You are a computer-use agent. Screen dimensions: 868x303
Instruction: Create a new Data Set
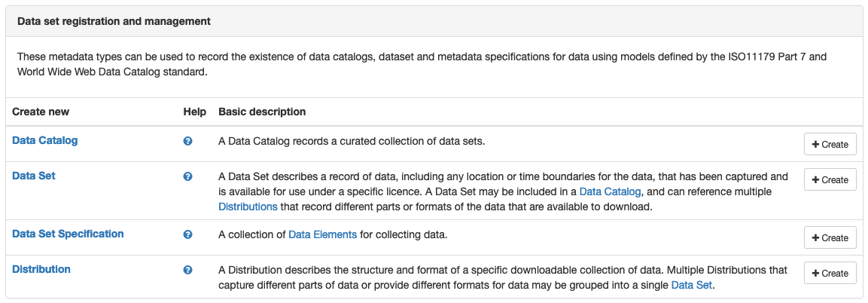830,179
